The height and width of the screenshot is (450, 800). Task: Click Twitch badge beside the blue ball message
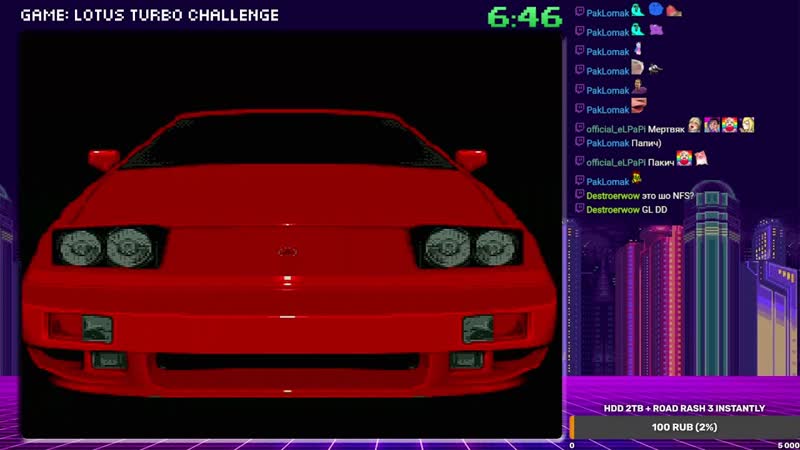coord(580,11)
